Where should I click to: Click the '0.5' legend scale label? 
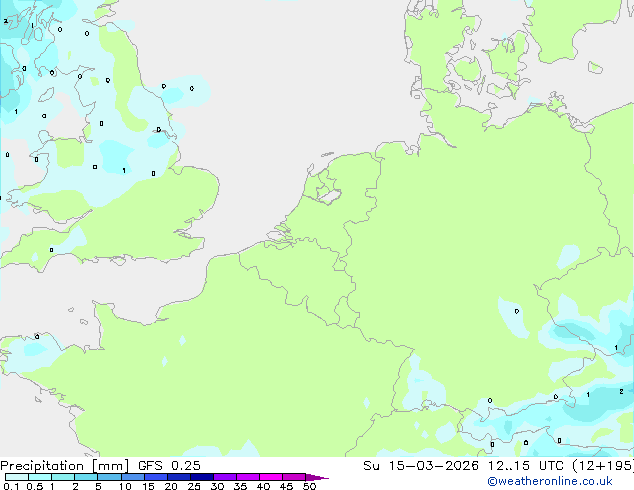(34, 486)
